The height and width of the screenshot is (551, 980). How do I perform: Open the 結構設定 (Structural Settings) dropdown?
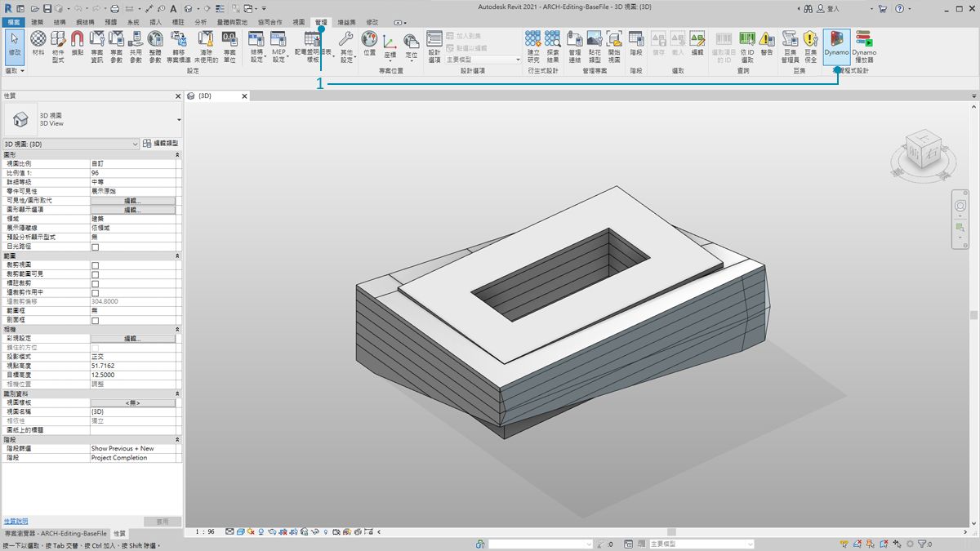(256, 47)
